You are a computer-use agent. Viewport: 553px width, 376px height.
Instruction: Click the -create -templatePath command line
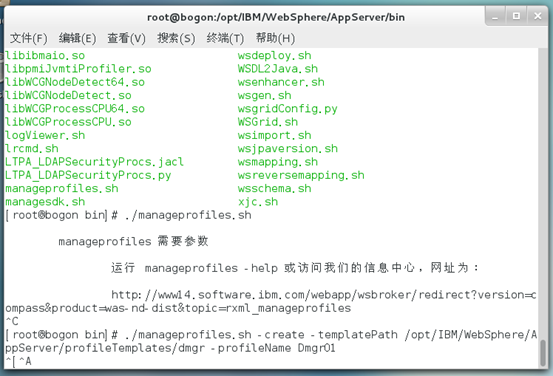271,335
